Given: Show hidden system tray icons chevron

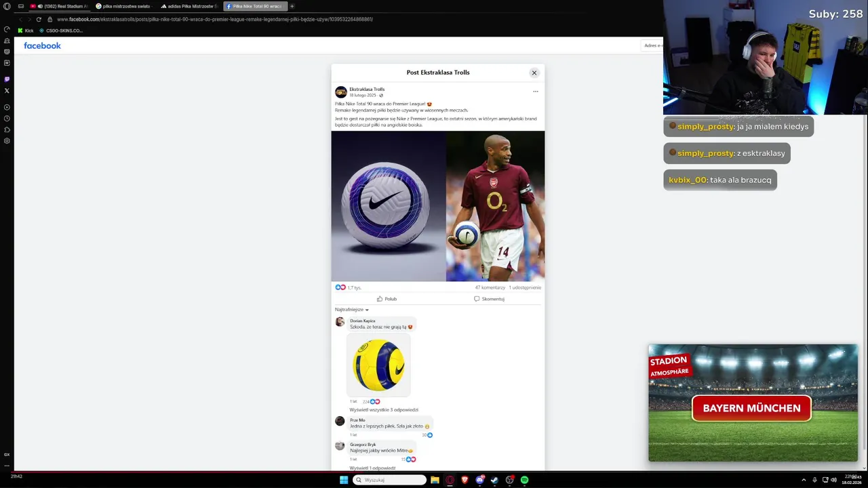Looking at the screenshot, I should point(804,480).
